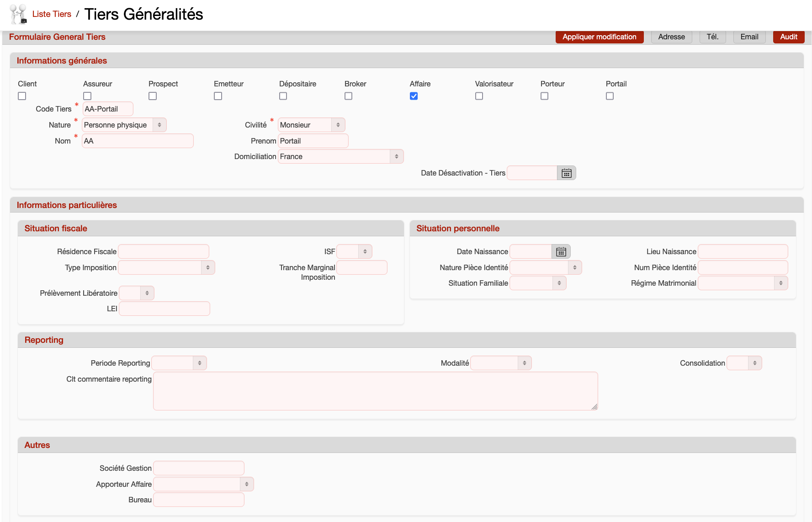Go back to Liste Tiers
Image resolution: width=812 pixels, height=522 pixels.
click(x=52, y=14)
